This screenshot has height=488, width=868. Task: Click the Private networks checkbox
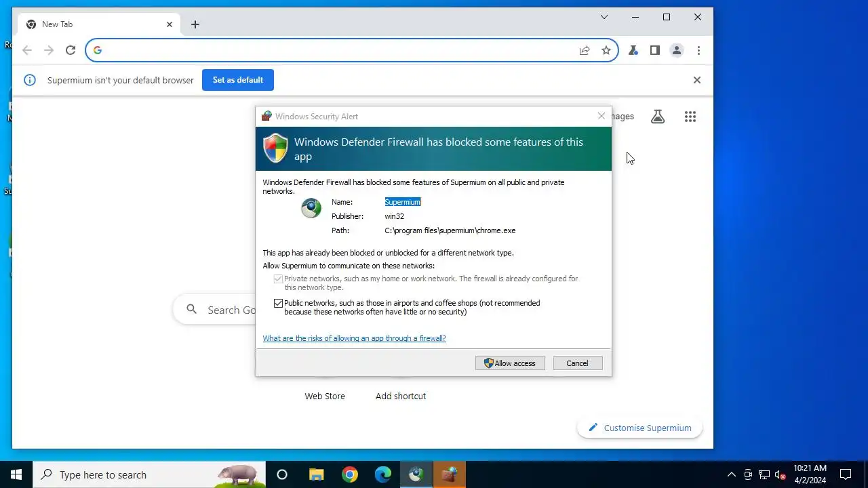point(278,279)
